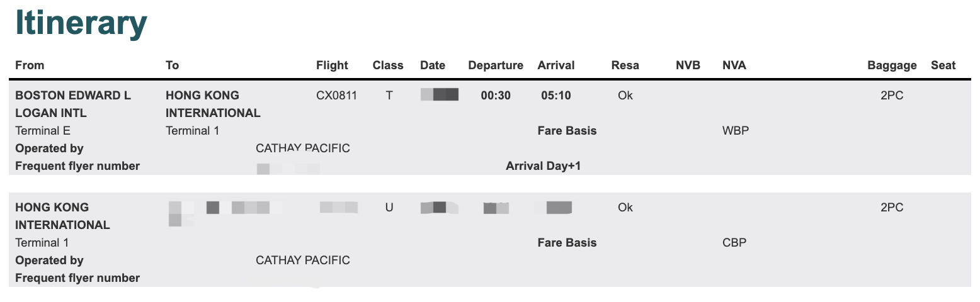Click class letter T on first flight
The width and height of the screenshot is (980, 302).
(x=389, y=96)
